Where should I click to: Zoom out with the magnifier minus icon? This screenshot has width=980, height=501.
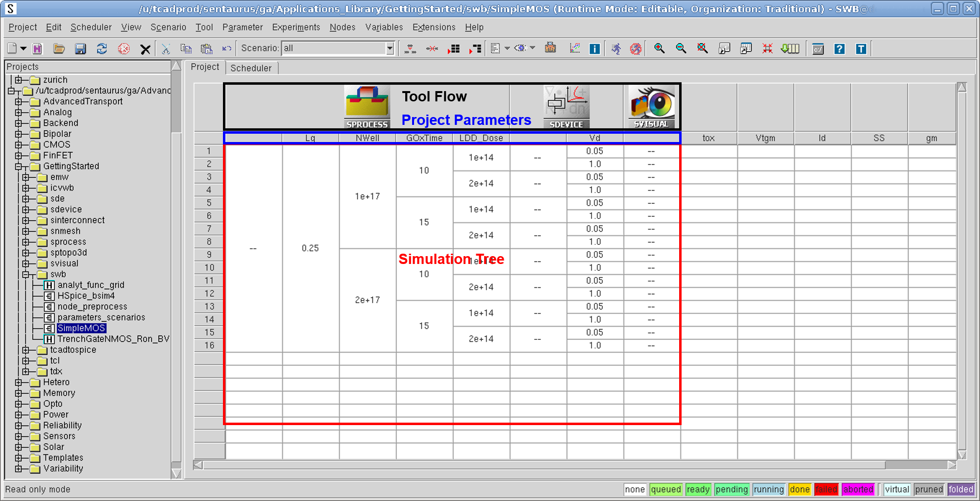[681, 48]
